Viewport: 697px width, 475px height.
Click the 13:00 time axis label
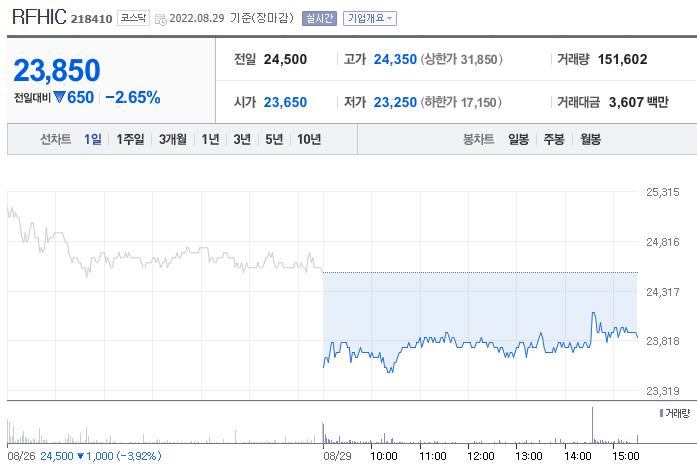coord(529,456)
